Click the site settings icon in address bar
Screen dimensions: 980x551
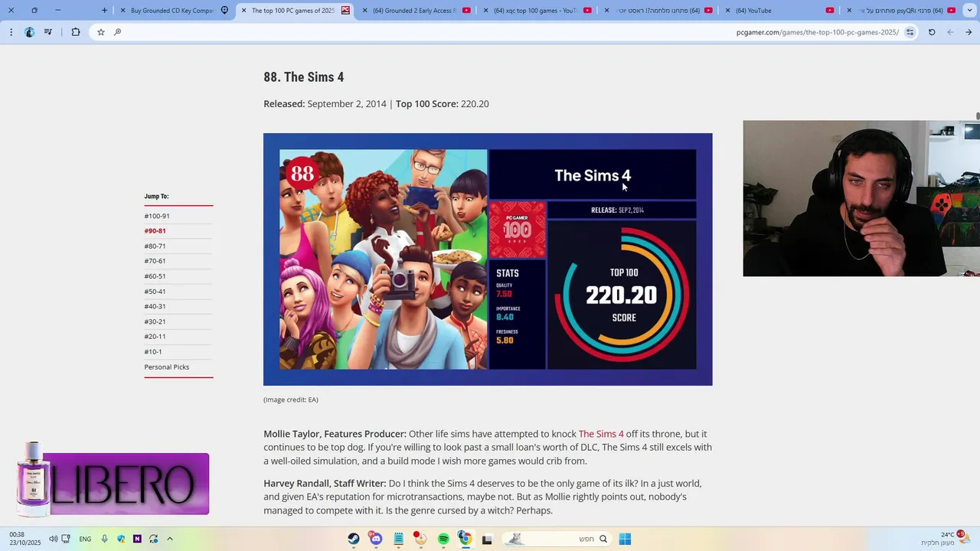pyautogui.click(x=910, y=32)
